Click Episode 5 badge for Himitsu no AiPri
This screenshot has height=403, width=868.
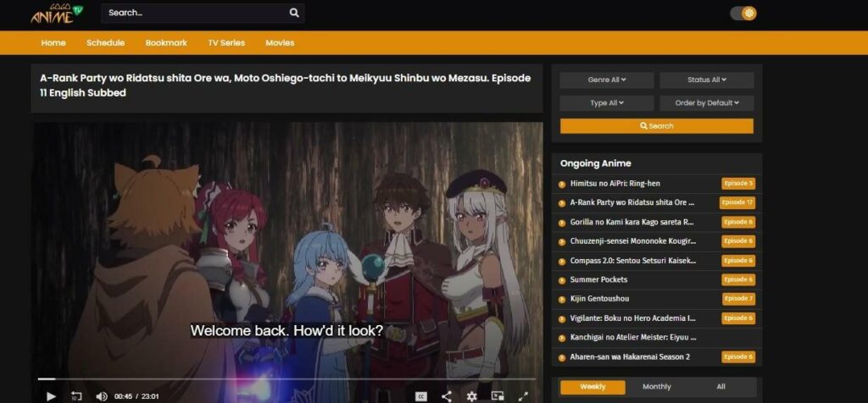(738, 184)
